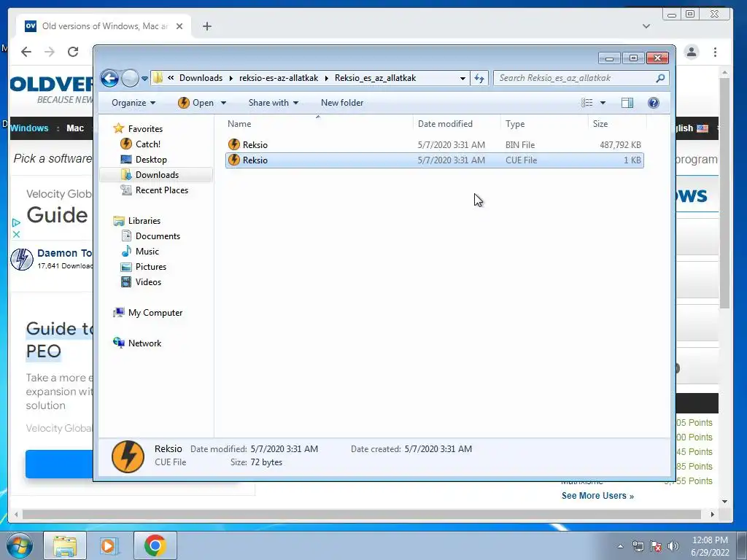Image resolution: width=747 pixels, height=560 pixels.
Task: Open Catch! in Favorites
Action: [x=147, y=144]
